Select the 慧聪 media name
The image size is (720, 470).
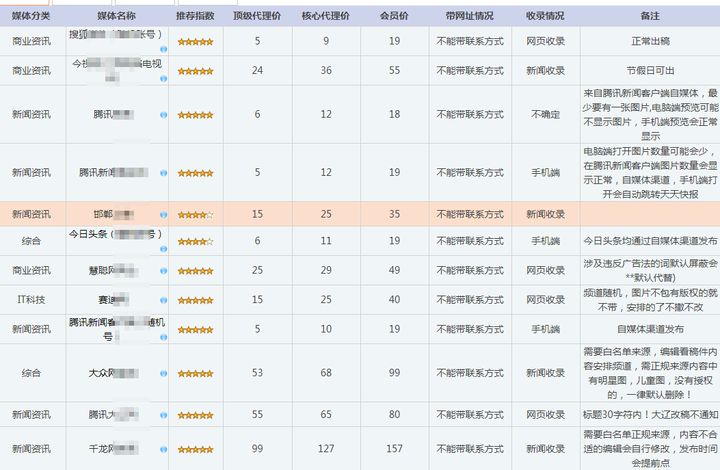(x=113, y=270)
